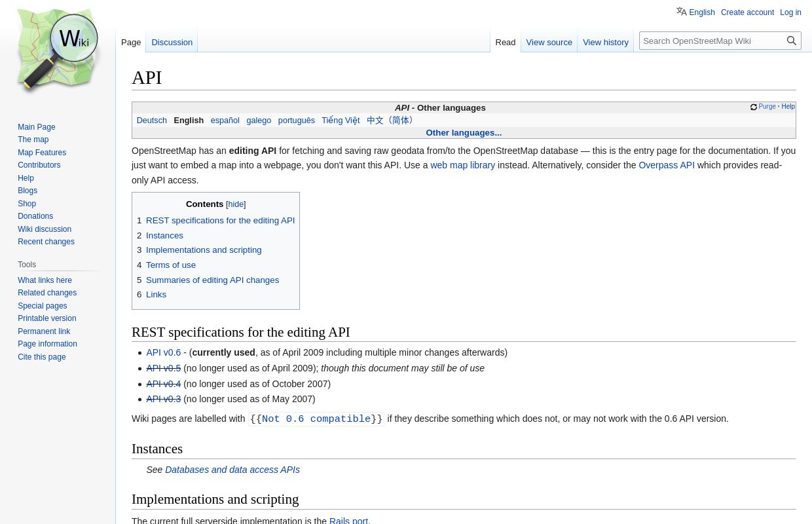The height and width of the screenshot is (524, 812).
Task: Switch to the Discussion tab
Action: [x=172, y=42]
